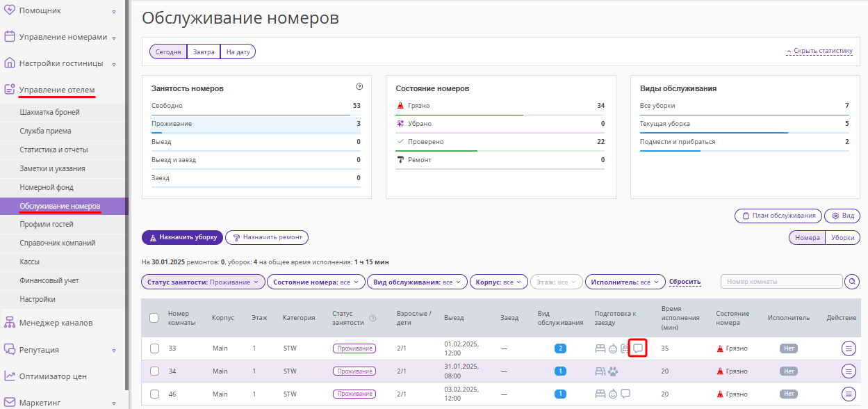
Task: Select the На дату date toggle
Action: [x=238, y=51]
